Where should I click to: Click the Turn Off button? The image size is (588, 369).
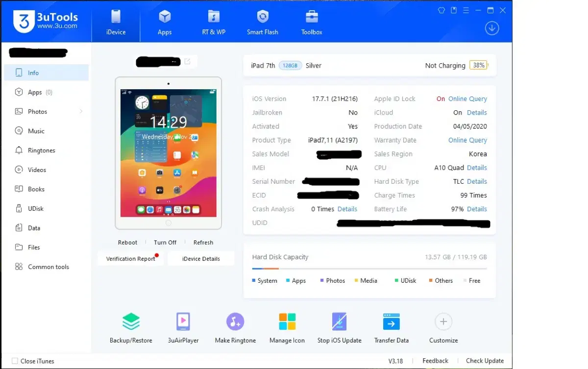tap(165, 243)
